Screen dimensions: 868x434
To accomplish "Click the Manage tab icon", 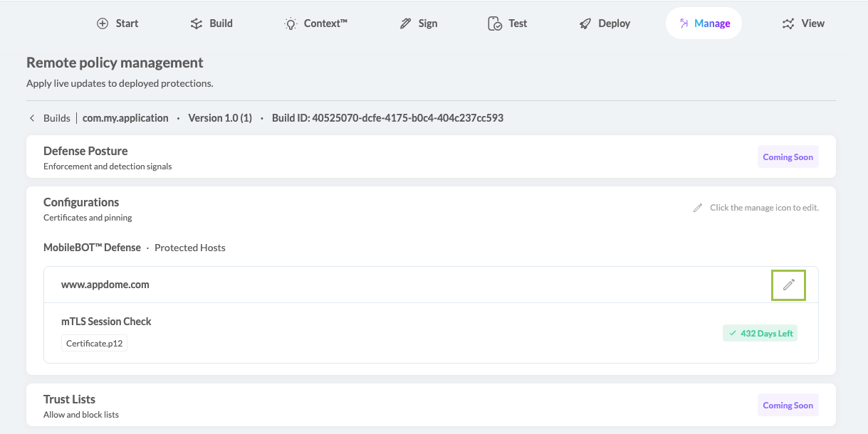I will coord(684,23).
